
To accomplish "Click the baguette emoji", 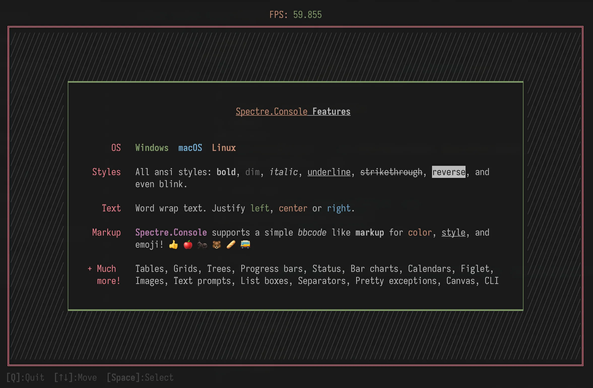I will pyautogui.click(x=231, y=245).
